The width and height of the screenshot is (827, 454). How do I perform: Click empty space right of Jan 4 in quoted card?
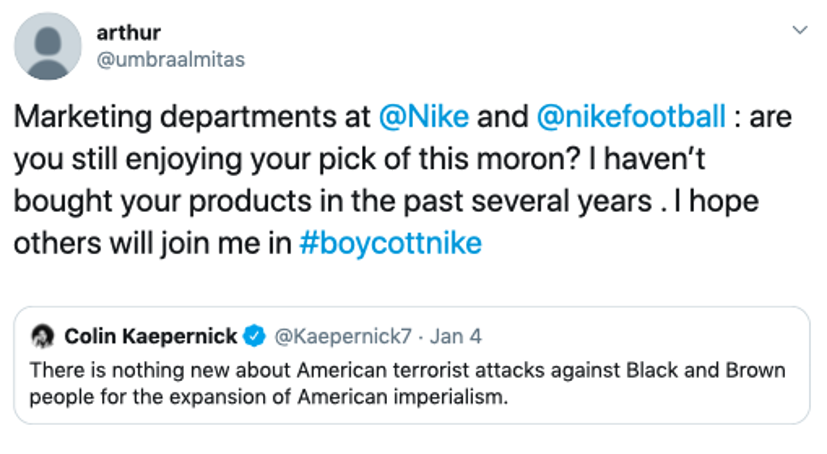pos(640,334)
